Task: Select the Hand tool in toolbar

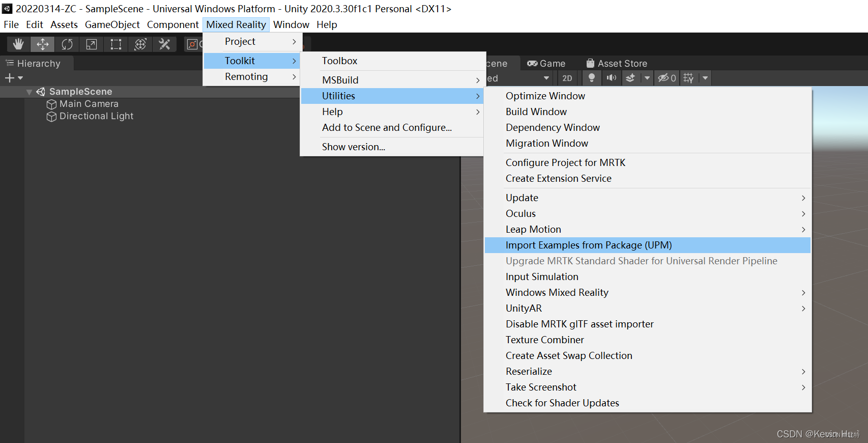Action: (x=18, y=44)
